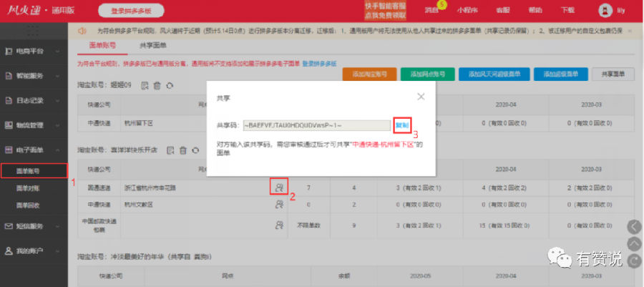Click the orange 添加淘宝账号 button
The width and height of the screenshot is (644, 287).
tap(370, 74)
